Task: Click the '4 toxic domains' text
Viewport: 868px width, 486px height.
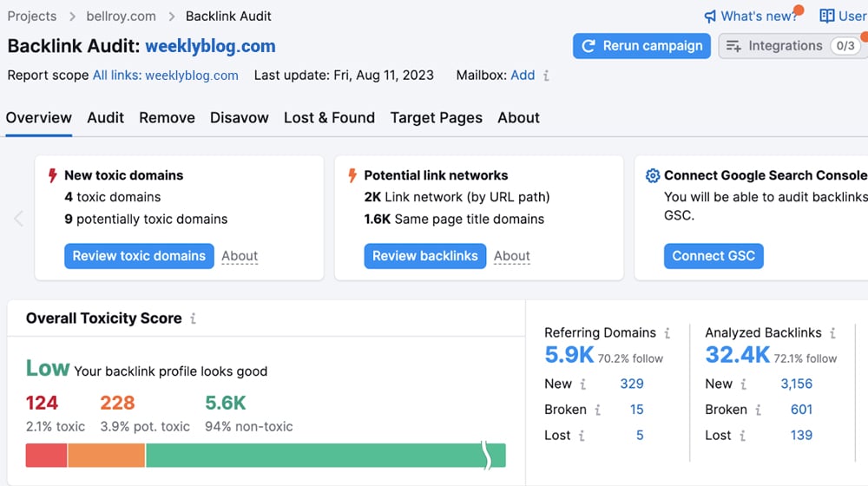Action: [x=112, y=197]
